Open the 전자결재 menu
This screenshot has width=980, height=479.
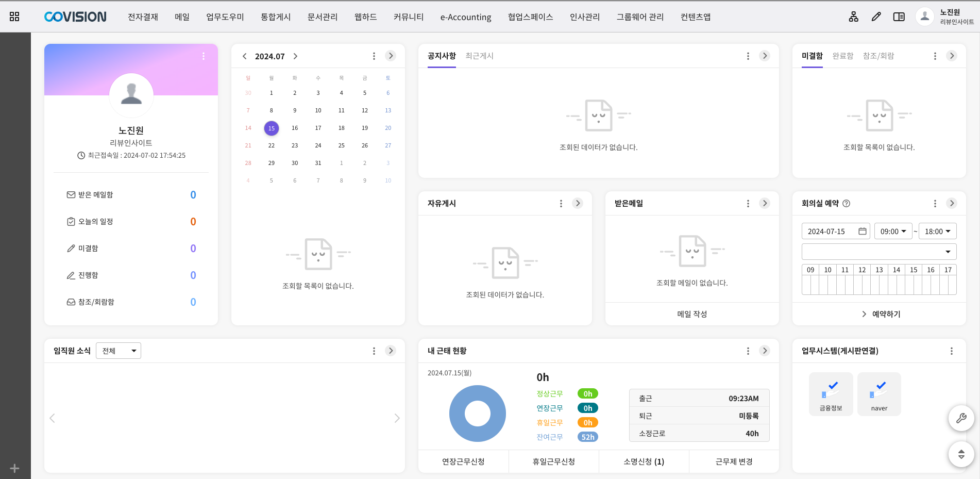[x=143, y=16]
